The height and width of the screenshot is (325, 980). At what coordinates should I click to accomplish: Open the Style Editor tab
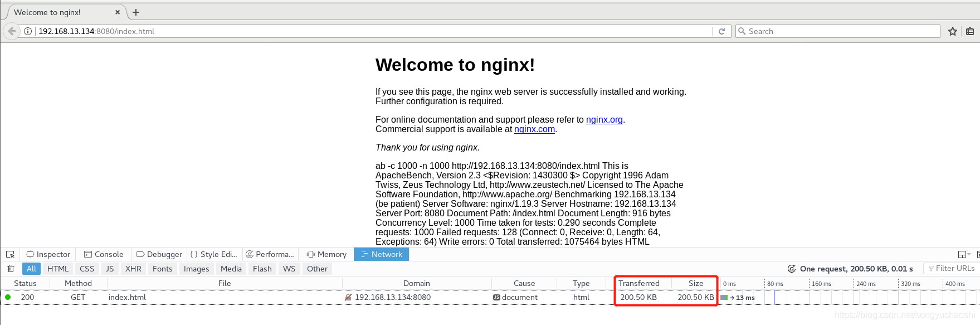214,254
